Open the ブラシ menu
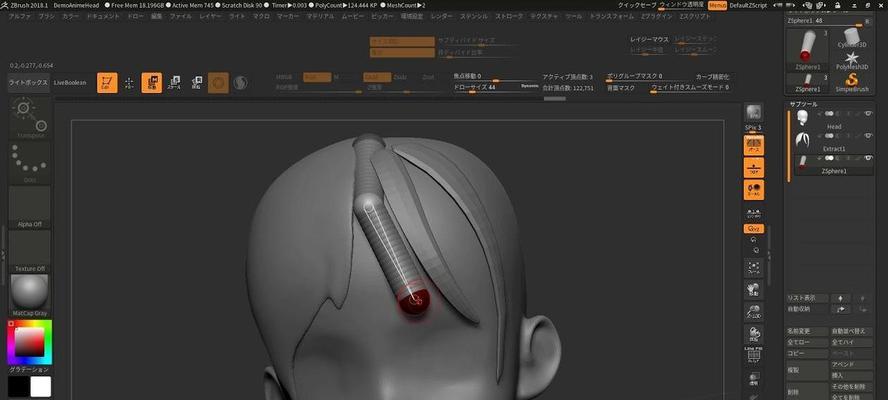The height and width of the screenshot is (400, 888). pos(46,16)
